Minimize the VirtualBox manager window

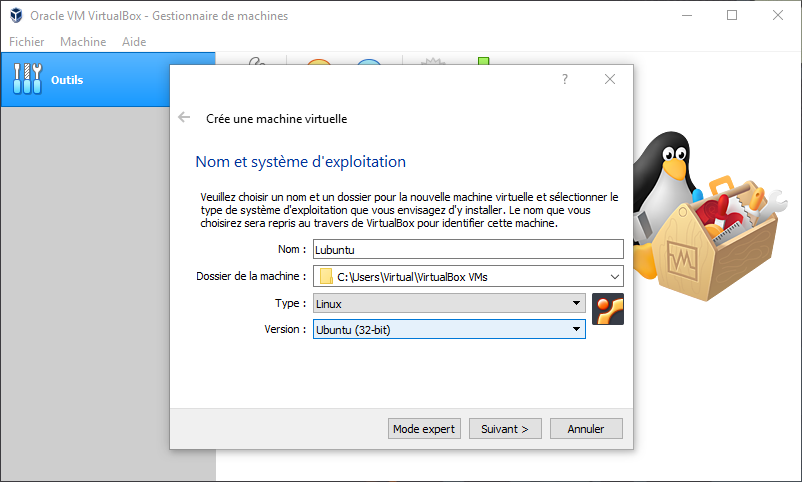click(x=687, y=15)
